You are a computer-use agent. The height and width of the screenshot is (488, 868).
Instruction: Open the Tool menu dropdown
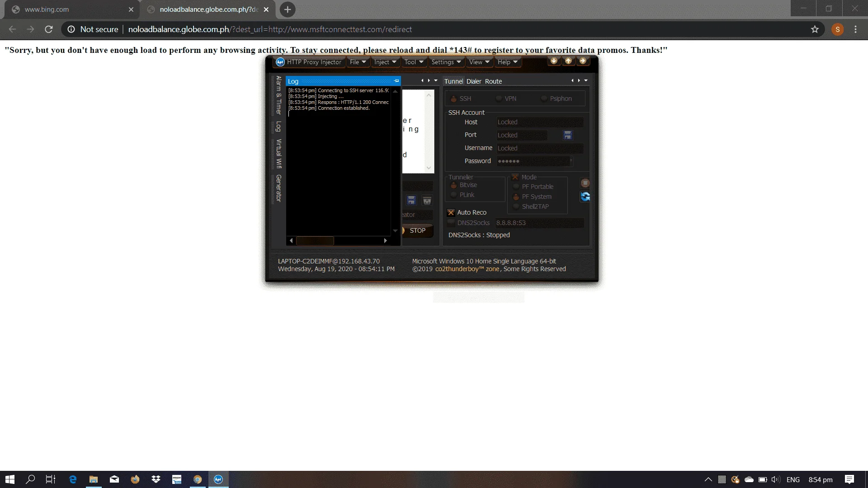[414, 62]
